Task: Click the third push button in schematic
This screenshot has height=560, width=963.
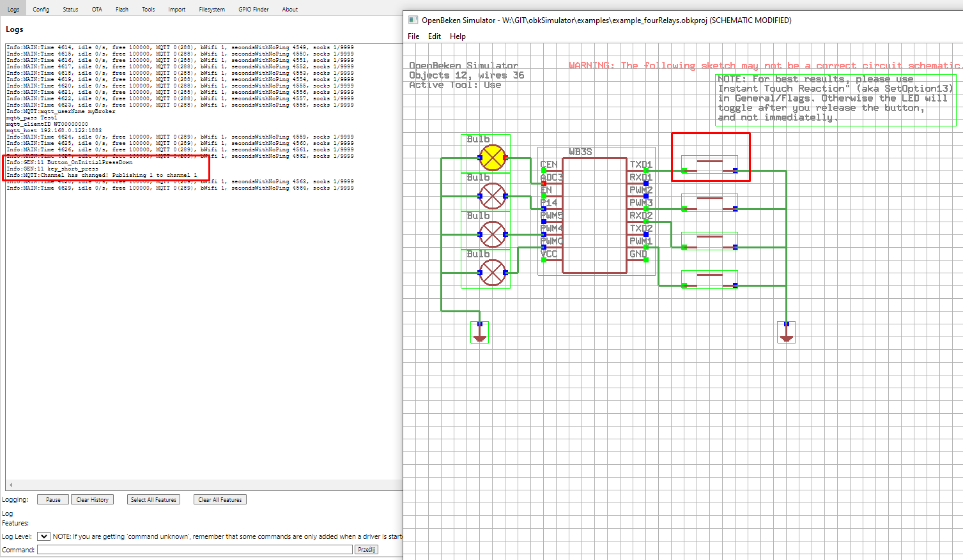Action: click(x=709, y=241)
